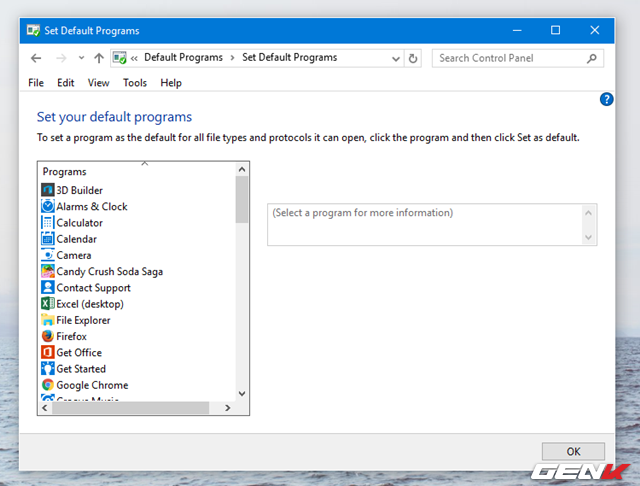Viewport: 640px width, 486px height.
Task: Expand the chevron after Default Programs
Action: (x=232, y=58)
